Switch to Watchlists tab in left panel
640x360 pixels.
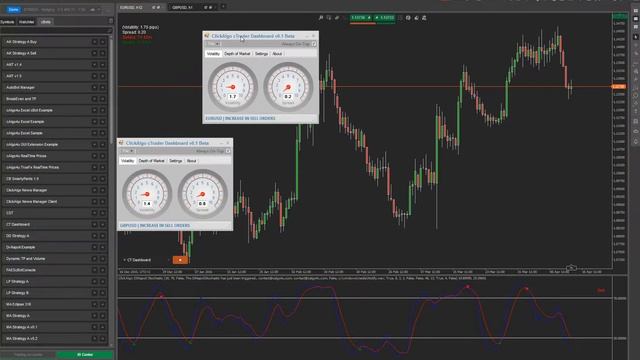click(x=27, y=22)
